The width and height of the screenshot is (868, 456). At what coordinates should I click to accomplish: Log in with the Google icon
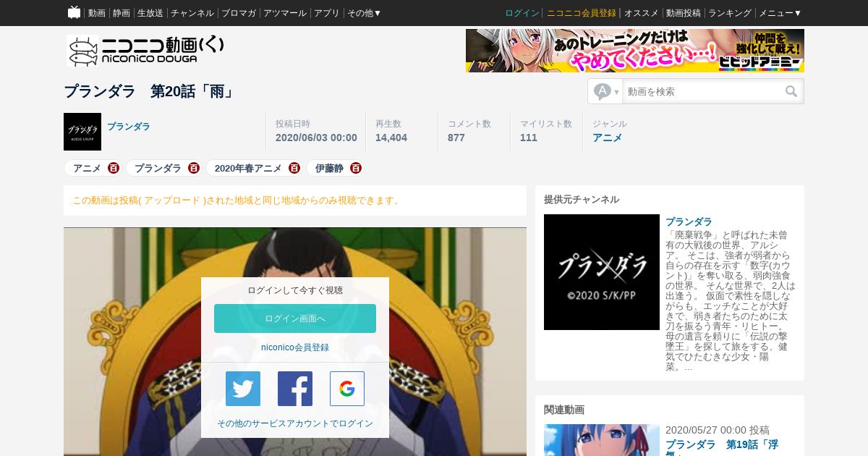tap(347, 389)
